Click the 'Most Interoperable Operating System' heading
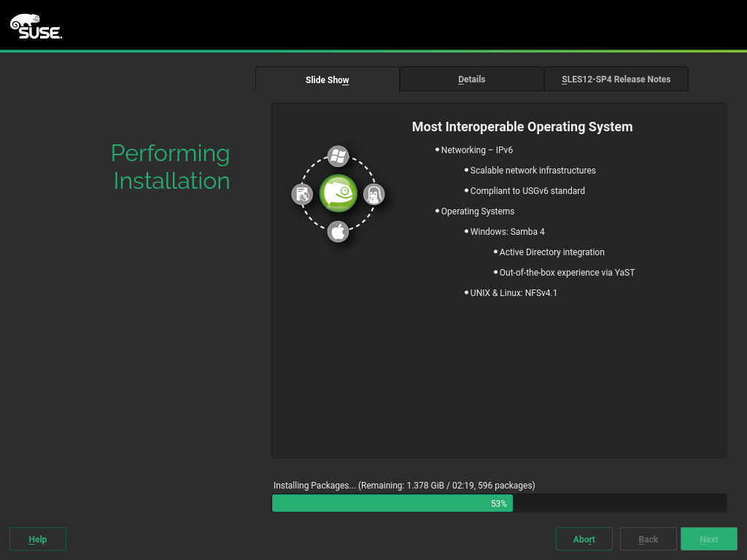 click(522, 127)
